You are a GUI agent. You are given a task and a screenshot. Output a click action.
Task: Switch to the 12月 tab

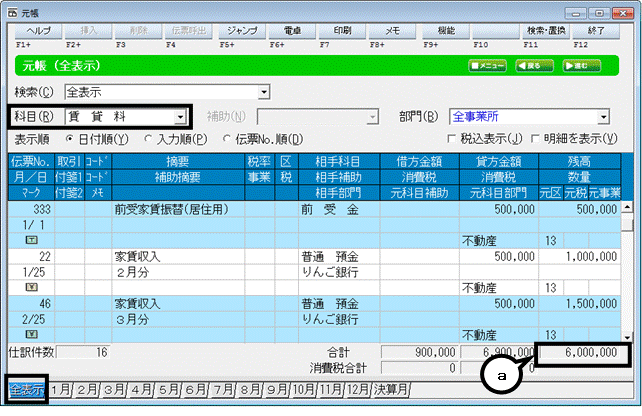[x=358, y=389]
